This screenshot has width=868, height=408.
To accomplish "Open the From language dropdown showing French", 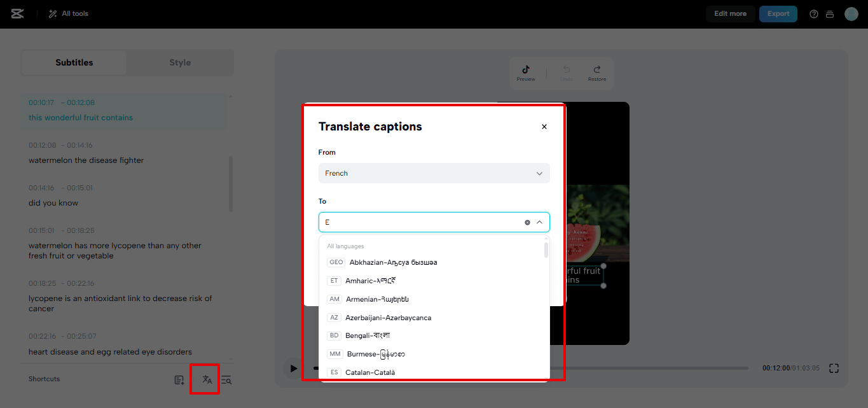I will 434,172.
